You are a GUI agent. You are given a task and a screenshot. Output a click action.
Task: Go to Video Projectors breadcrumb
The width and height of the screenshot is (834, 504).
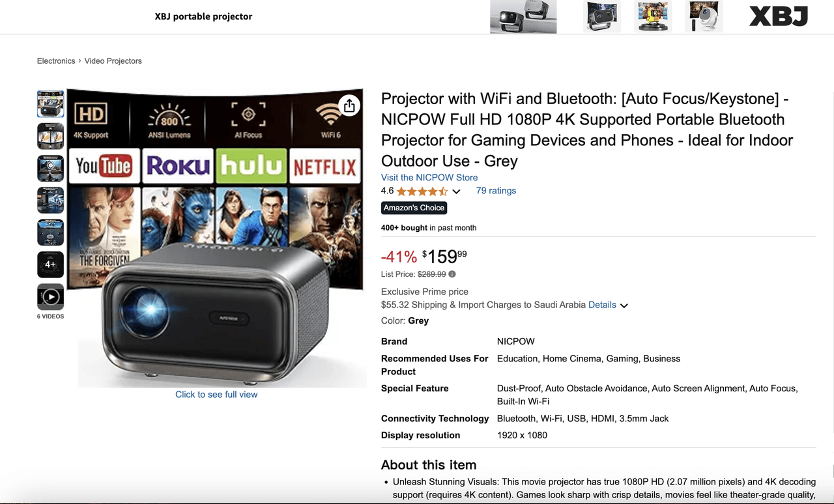coord(113,61)
